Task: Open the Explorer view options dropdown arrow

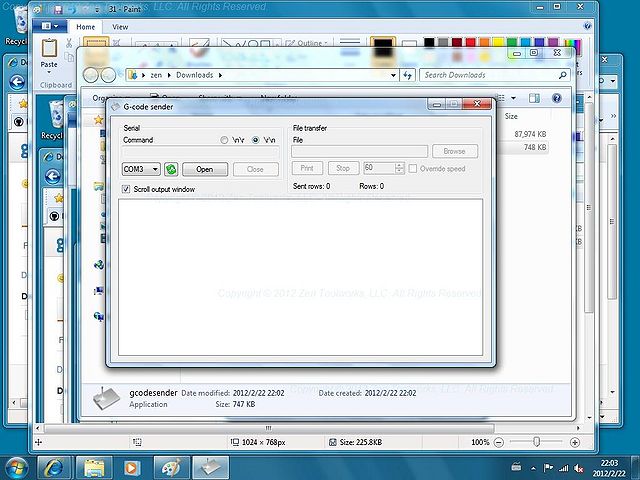Action: pyautogui.click(x=513, y=98)
